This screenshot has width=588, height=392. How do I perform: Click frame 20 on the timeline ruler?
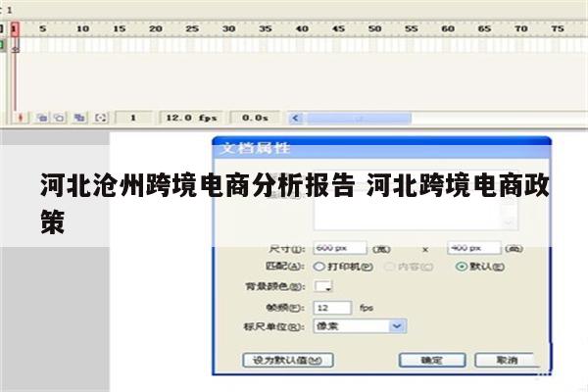tap(156, 28)
